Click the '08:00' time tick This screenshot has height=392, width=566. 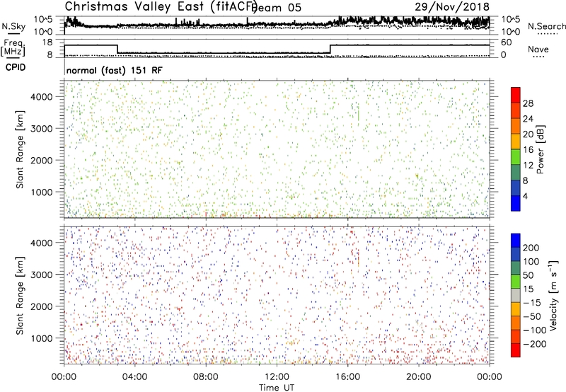pyautogui.click(x=205, y=377)
